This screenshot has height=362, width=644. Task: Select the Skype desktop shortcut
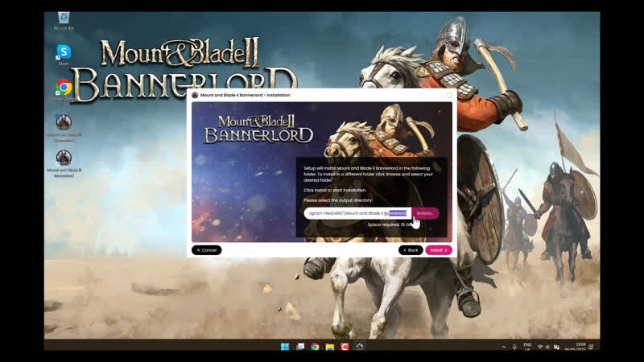pos(64,55)
